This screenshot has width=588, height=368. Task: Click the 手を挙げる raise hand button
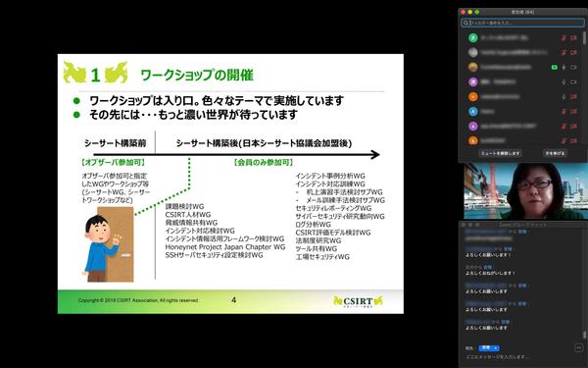555,153
